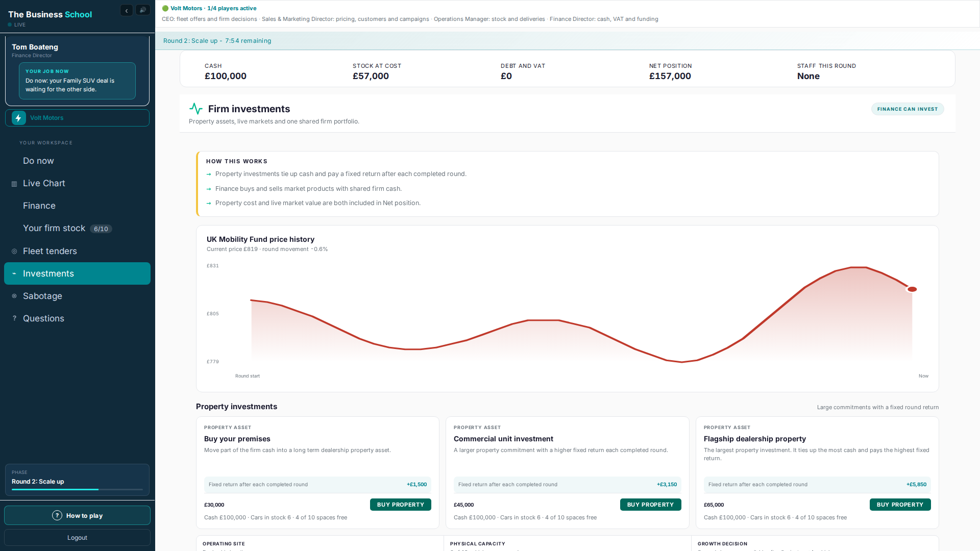Click the first arrow bullet under How This Works
This screenshot has height=551, width=980.
208,174
